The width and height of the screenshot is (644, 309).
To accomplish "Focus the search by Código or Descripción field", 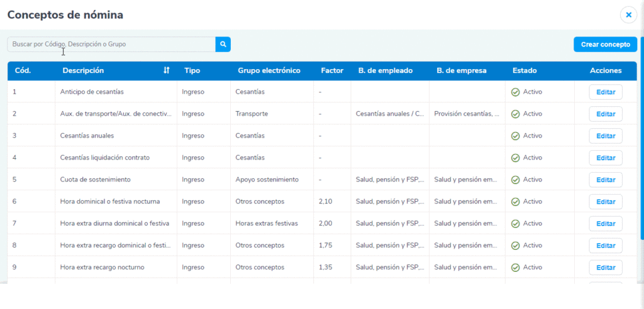I will [x=111, y=45].
